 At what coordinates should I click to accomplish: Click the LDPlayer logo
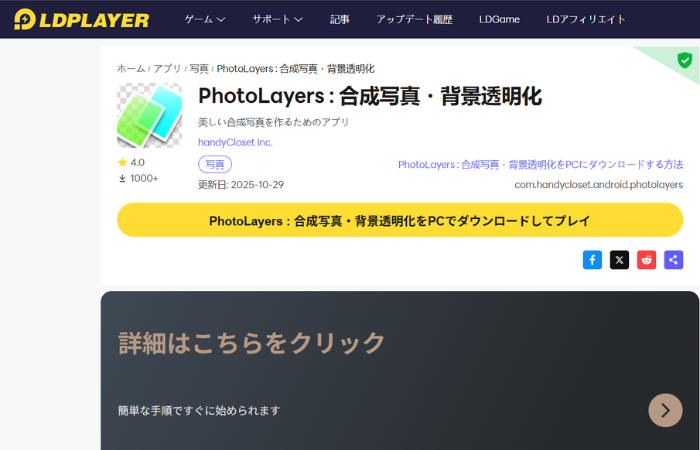(x=81, y=19)
